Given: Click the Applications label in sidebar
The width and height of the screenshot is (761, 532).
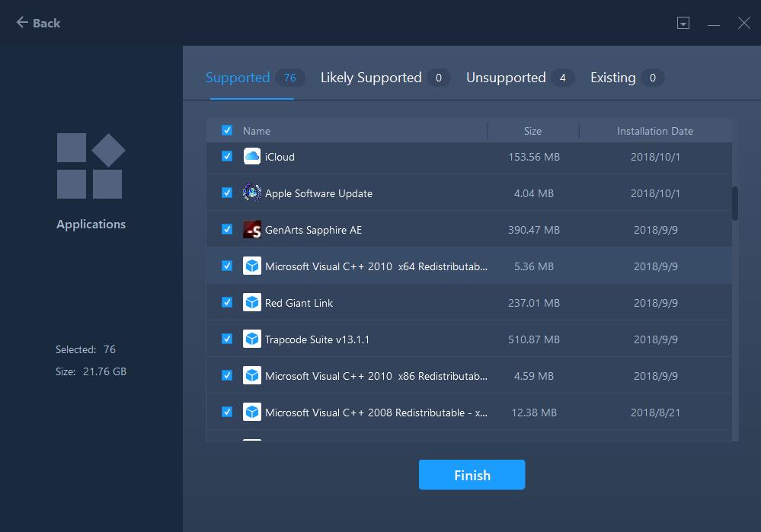Looking at the screenshot, I should coord(91,224).
